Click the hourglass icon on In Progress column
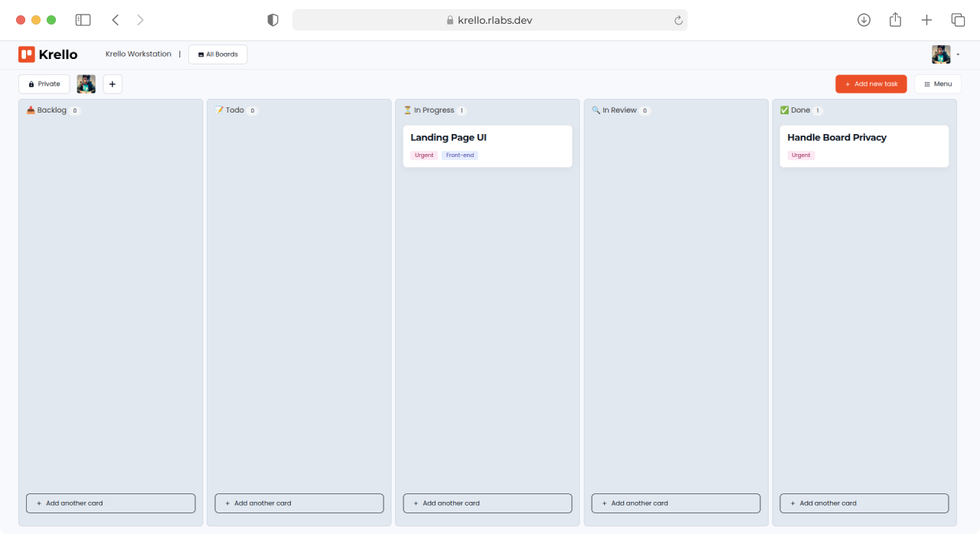Viewport: 980px width, 534px height. coord(408,110)
